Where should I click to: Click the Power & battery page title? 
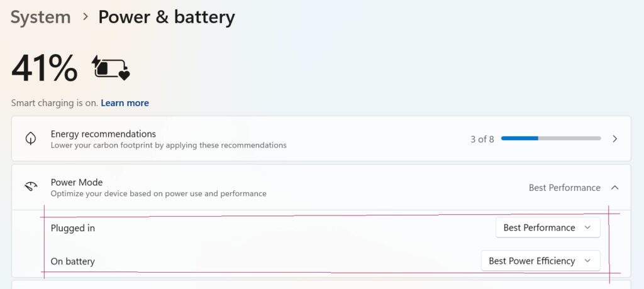tap(166, 17)
